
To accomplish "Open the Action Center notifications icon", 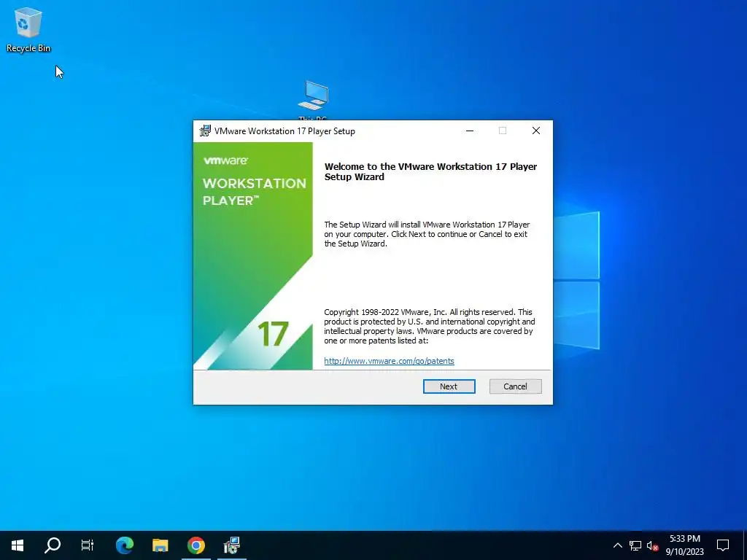I will (x=723, y=545).
